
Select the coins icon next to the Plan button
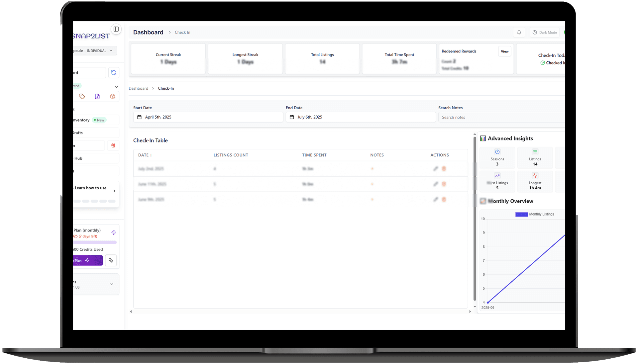point(111,260)
